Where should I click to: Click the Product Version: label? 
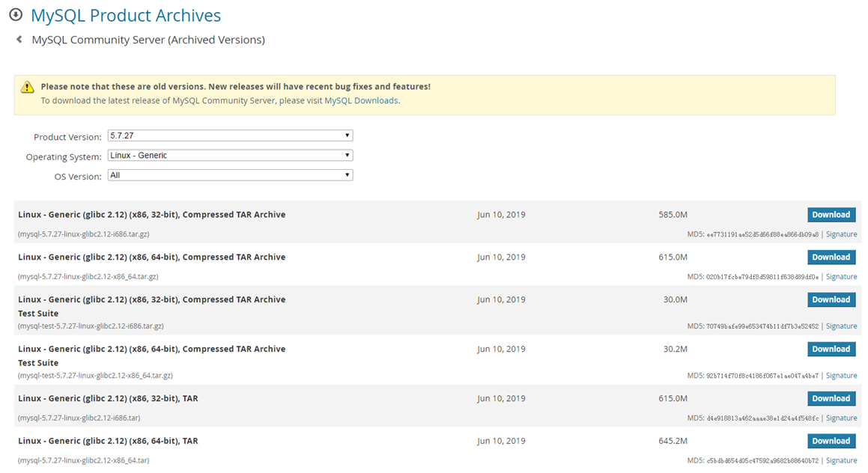pos(67,137)
